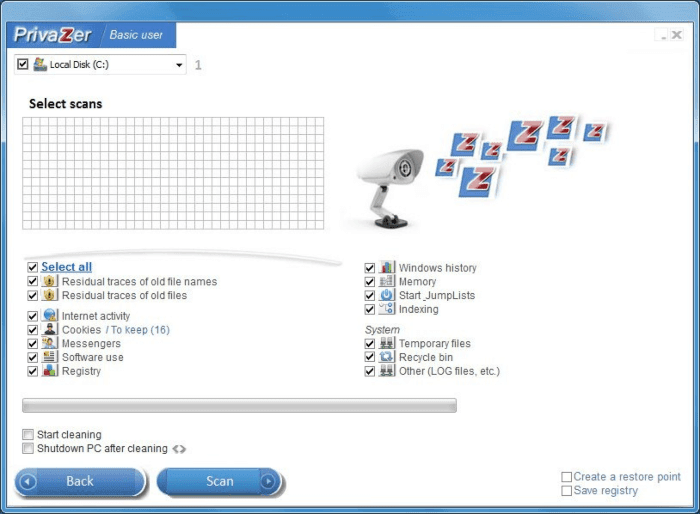The height and width of the screenshot is (514, 700).
Task: Click the Temporary files label
Action: (x=435, y=343)
